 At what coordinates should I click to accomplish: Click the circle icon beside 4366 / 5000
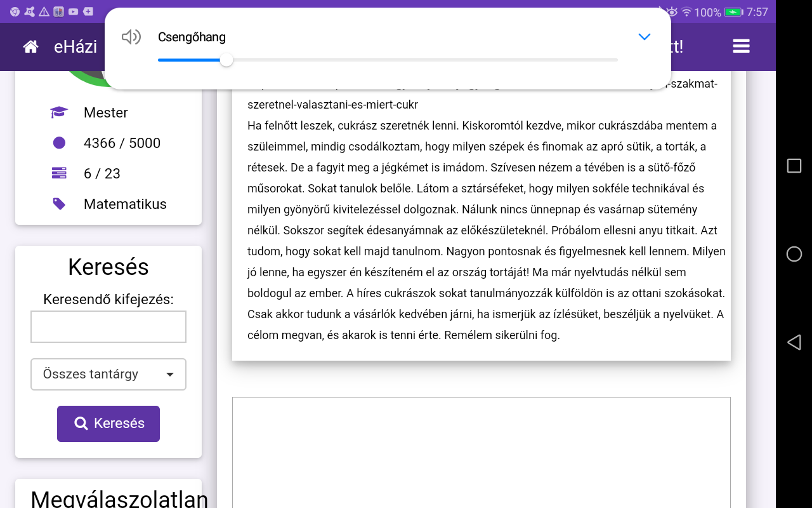59,143
